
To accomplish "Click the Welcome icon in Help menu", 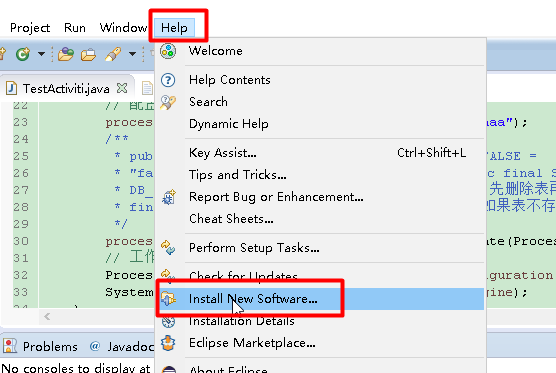I will click(x=168, y=51).
